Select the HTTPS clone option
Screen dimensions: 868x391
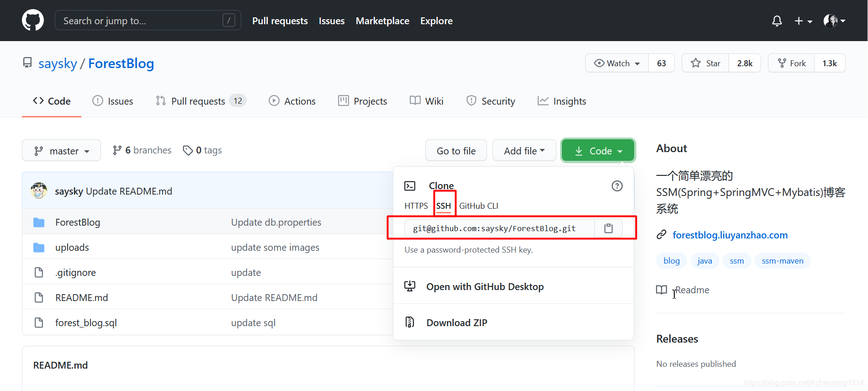pos(416,206)
